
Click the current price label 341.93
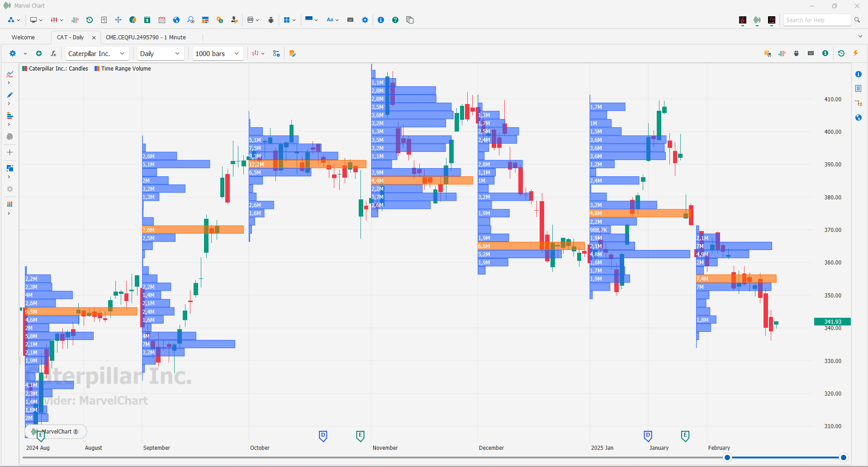click(x=832, y=322)
